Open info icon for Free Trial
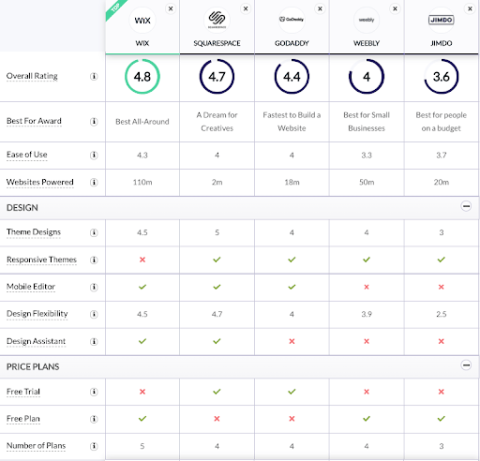The height and width of the screenshot is (461, 480). click(x=94, y=392)
